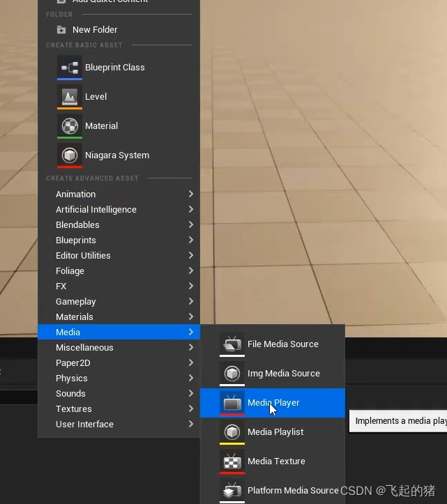447x504 pixels.
Task: Expand the Foliage submenu arrow
Action: 191,270
